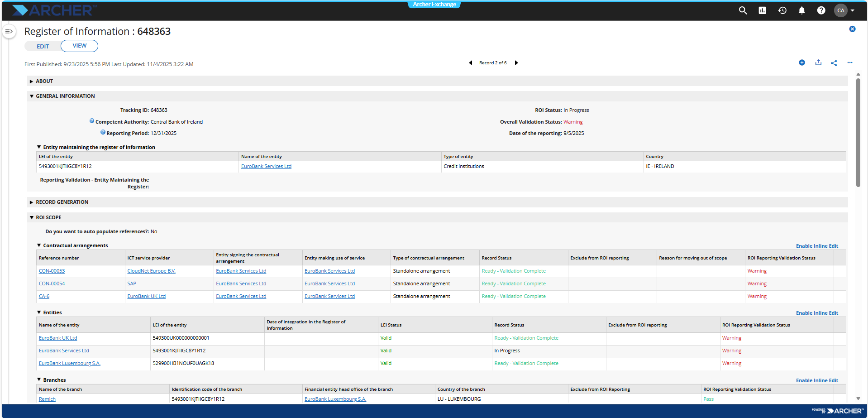Open the more options ellipsis menu
The image size is (868, 418).
850,62
